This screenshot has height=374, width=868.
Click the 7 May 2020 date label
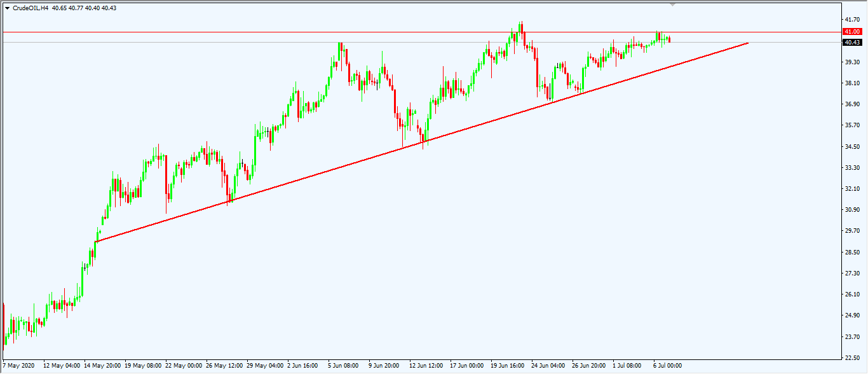coord(18,366)
